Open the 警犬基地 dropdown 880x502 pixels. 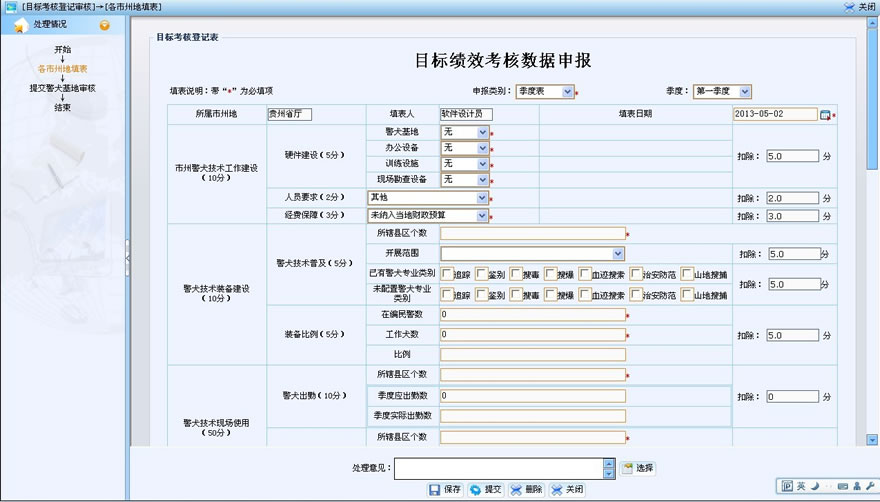(x=465, y=133)
